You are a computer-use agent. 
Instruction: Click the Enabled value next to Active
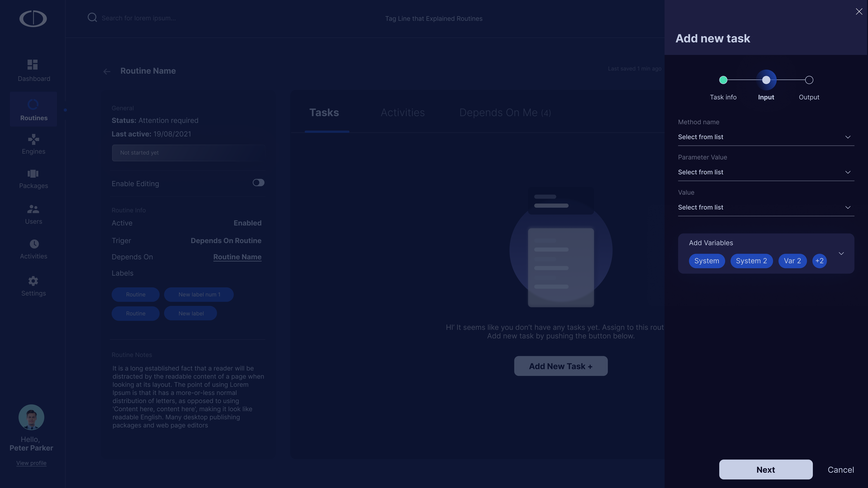click(x=247, y=223)
